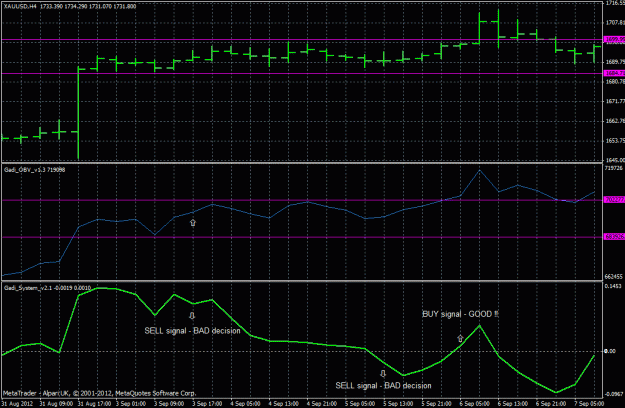Click the 1645.00 price scale value
Viewport: 625px width, 408px height.
[615, 160]
